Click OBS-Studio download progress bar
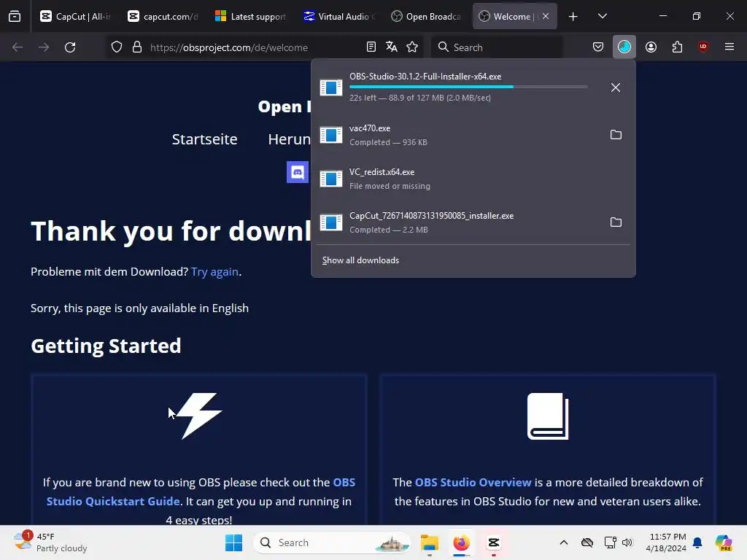The width and height of the screenshot is (747, 560). (468, 87)
